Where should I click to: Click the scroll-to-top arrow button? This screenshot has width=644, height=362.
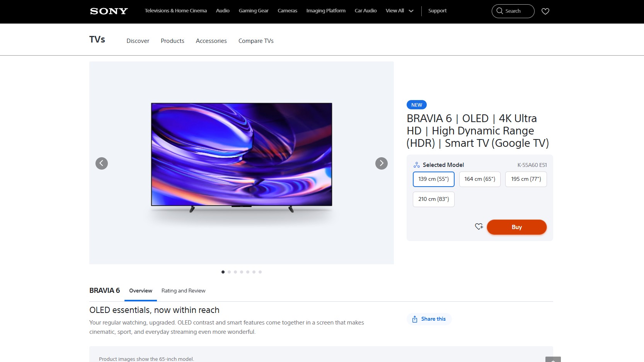click(553, 360)
